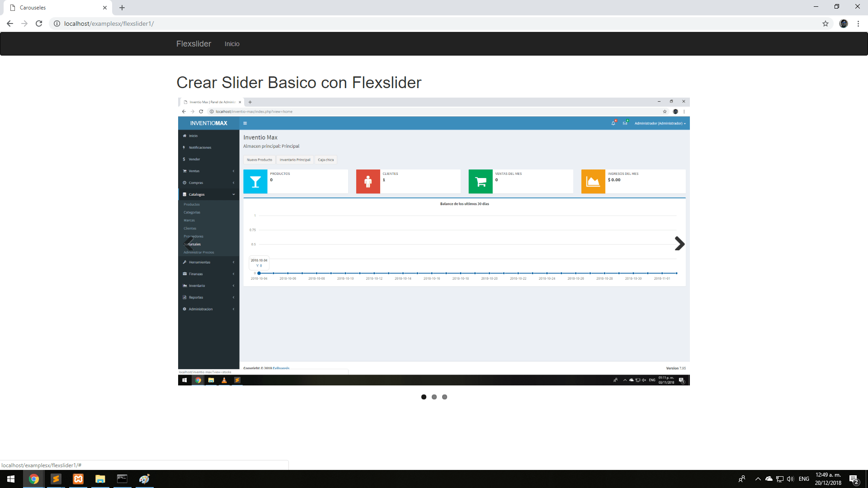The width and height of the screenshot is (868, 488).
Task: Open the Inicio navigation link
Action: (232, 43)
